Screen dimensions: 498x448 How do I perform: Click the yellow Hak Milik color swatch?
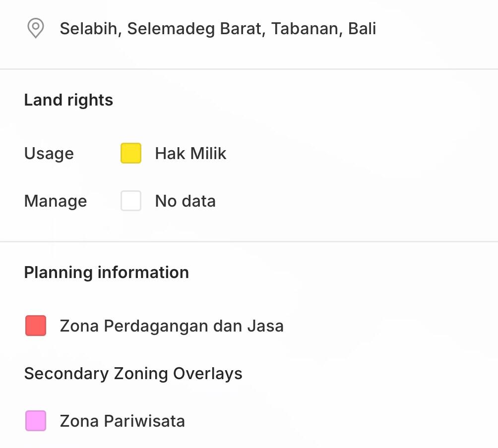point(131,153)
